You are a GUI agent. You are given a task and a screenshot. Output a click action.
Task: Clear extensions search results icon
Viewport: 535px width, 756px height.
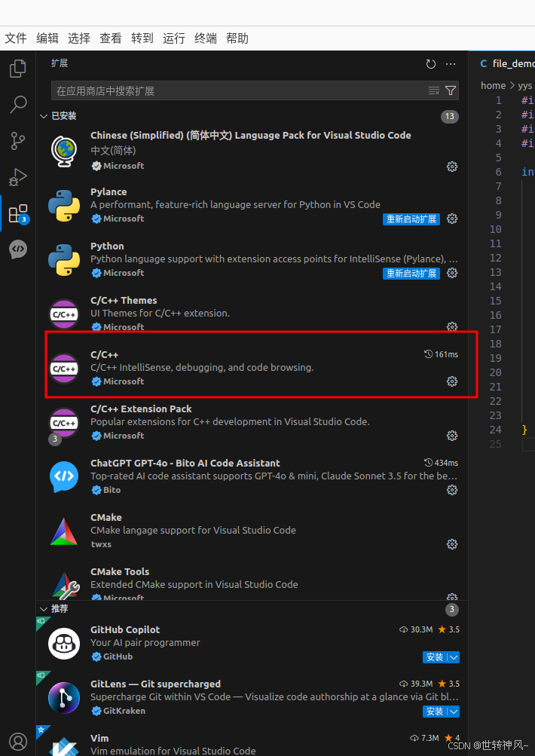434,90
